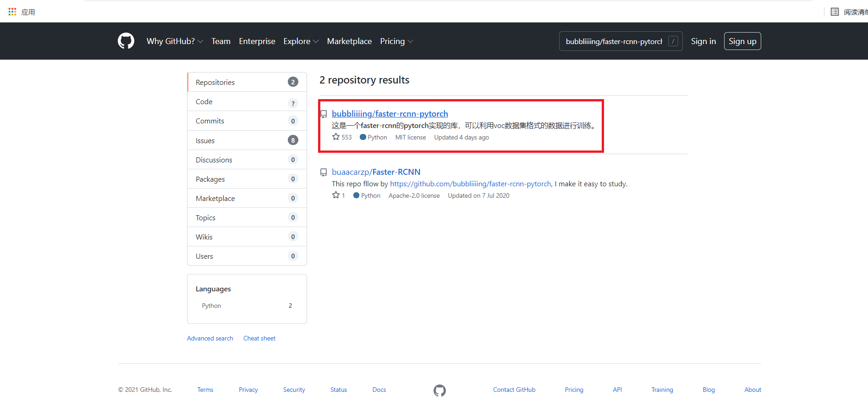This screenshot has width=868, height=418.
Task: Click the '2 repository results' heading
Action: point(364,80)
